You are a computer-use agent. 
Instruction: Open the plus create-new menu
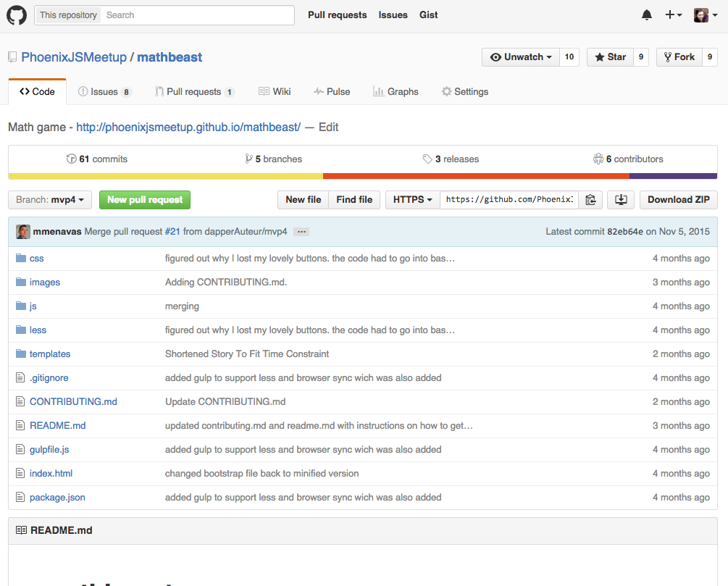click(673, 15)
